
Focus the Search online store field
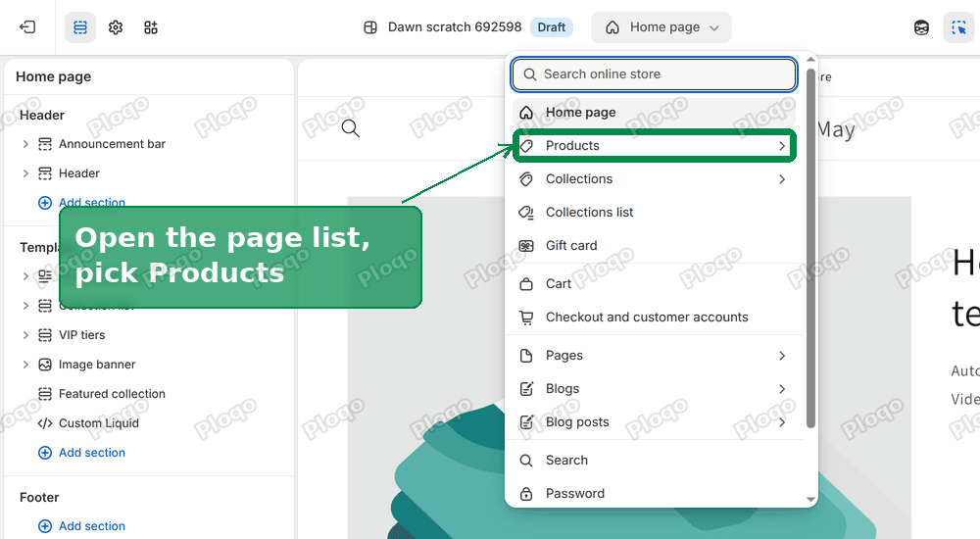click(654, 74)
